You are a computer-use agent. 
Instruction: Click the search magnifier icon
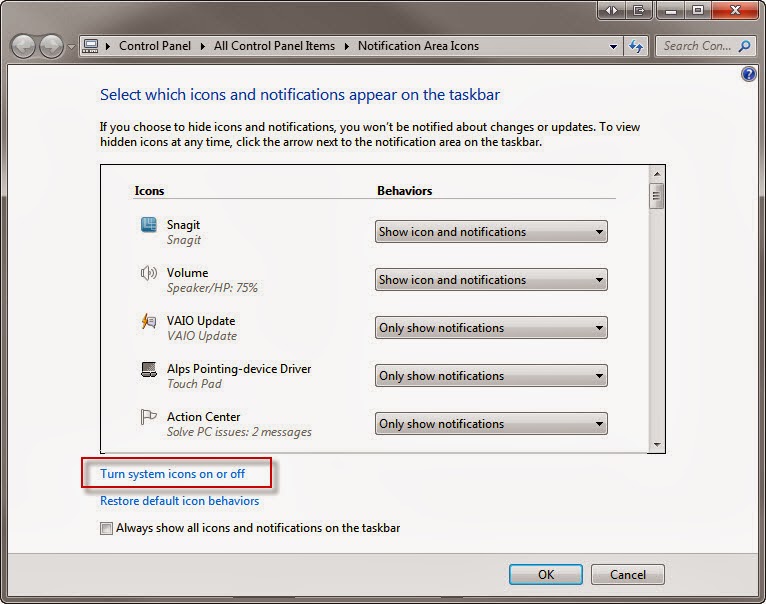click(x=744, y=46)
